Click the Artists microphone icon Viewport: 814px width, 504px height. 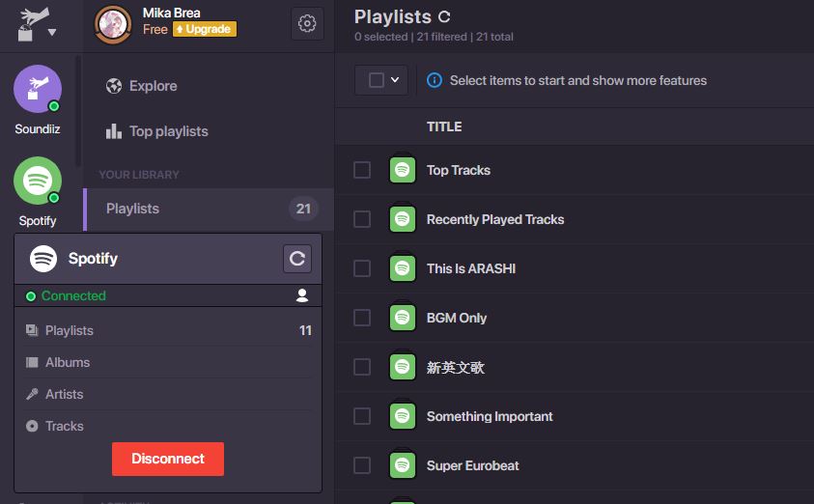(x=32, y=394)
